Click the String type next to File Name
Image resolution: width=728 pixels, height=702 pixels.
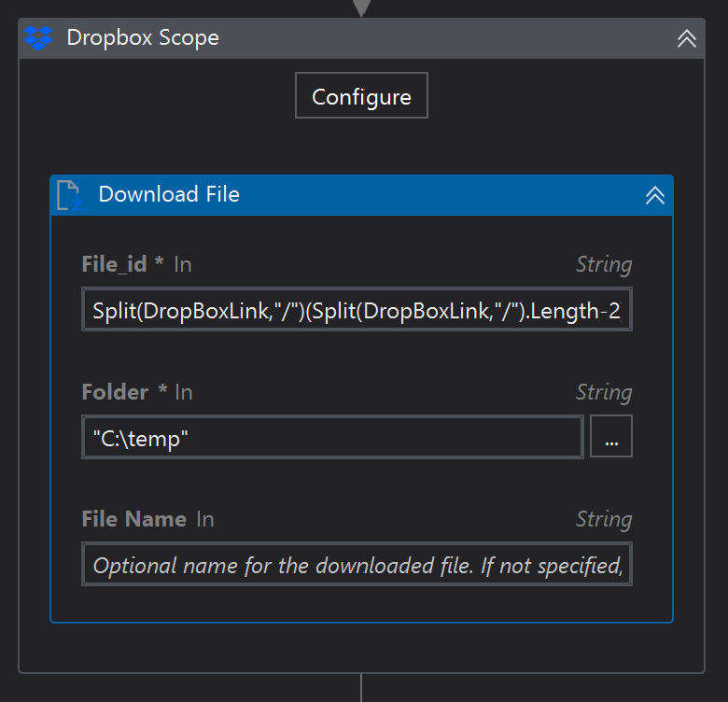click(604, 519)
